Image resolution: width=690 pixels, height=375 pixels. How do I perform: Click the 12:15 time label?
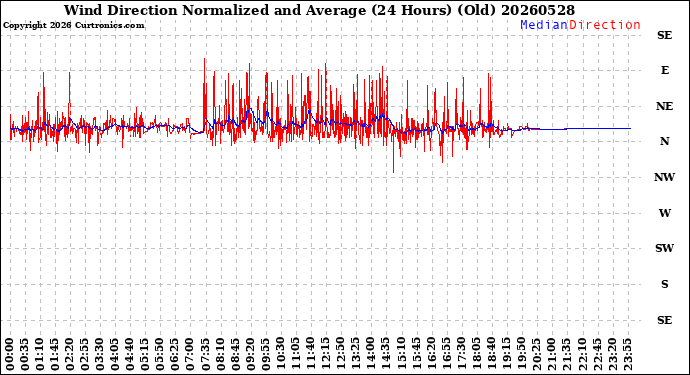[325, 354]
